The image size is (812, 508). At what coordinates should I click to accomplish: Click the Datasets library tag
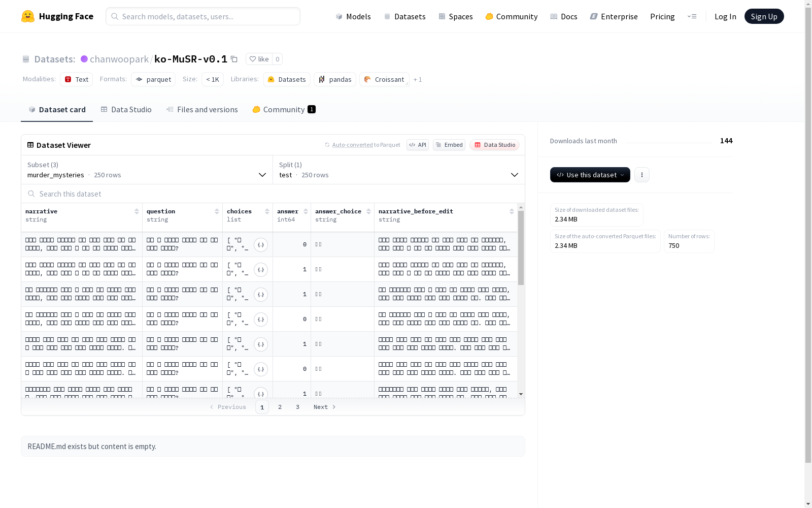(287, 79)
